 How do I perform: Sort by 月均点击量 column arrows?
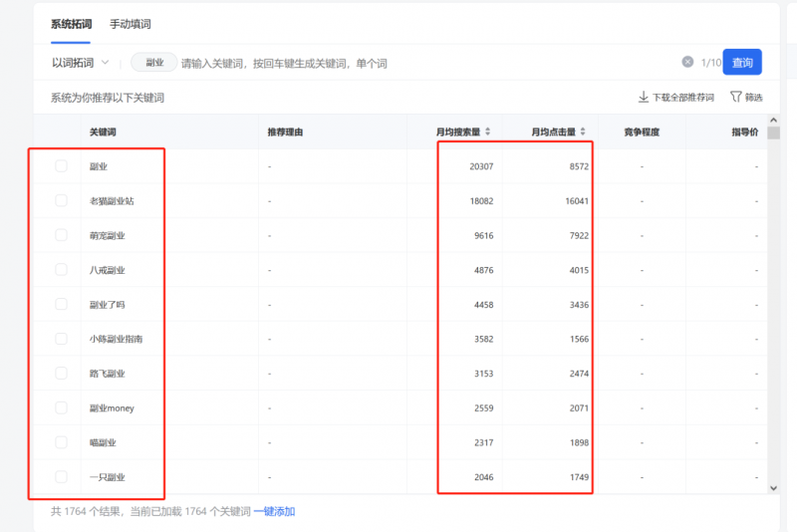point(583,132)
